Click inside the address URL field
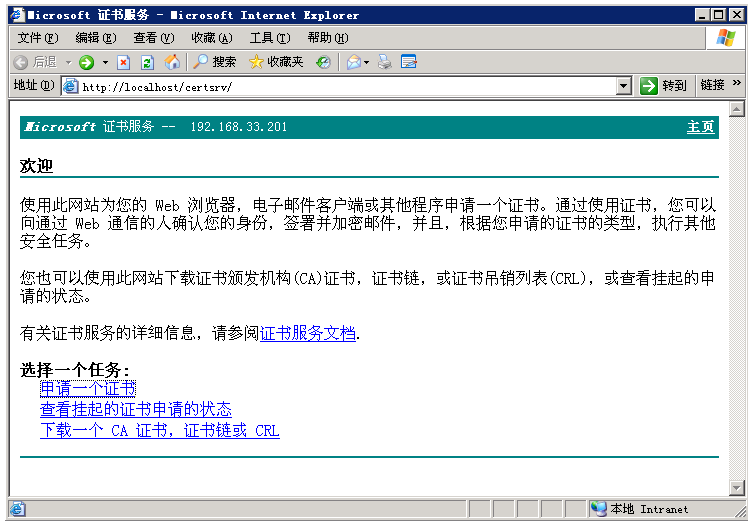The width and height of the screenshot is (755, 527). (x=340, y=86)
